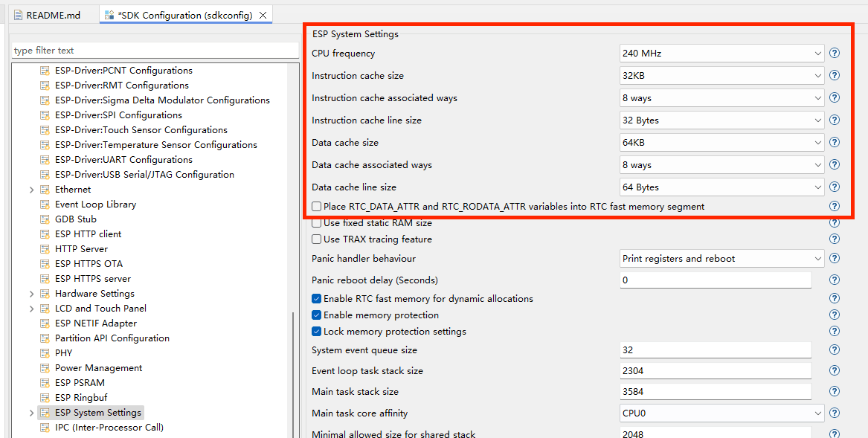The image size is (868, 438).
Task: Click help icon for RTC_DATA_ATTR placement option
Action: click(835, 206)
